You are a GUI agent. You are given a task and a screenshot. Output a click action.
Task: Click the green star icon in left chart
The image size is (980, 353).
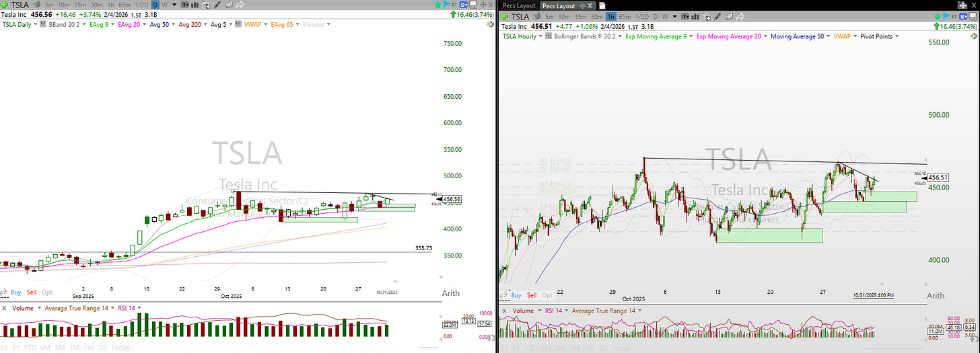coord(438,5)
